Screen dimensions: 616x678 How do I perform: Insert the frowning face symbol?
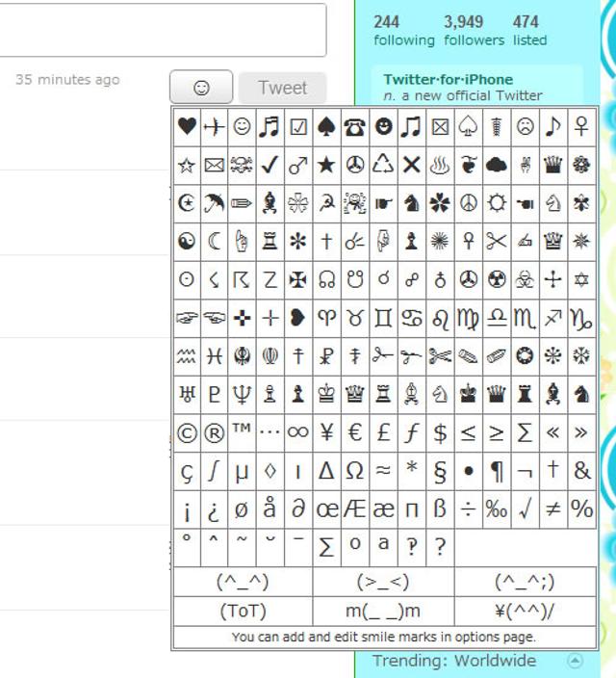pyautogui.click(x=525, y=127)
